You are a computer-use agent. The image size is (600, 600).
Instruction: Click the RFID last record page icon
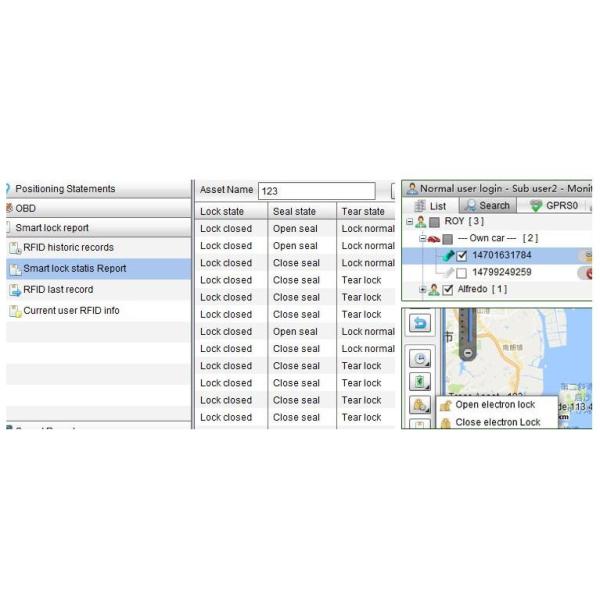click(x=14, y=290)
